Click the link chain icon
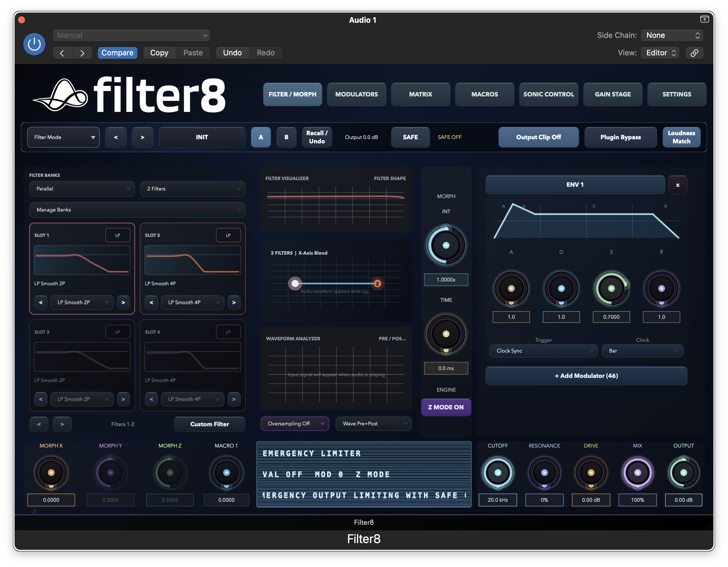 (x=694, y=53)
